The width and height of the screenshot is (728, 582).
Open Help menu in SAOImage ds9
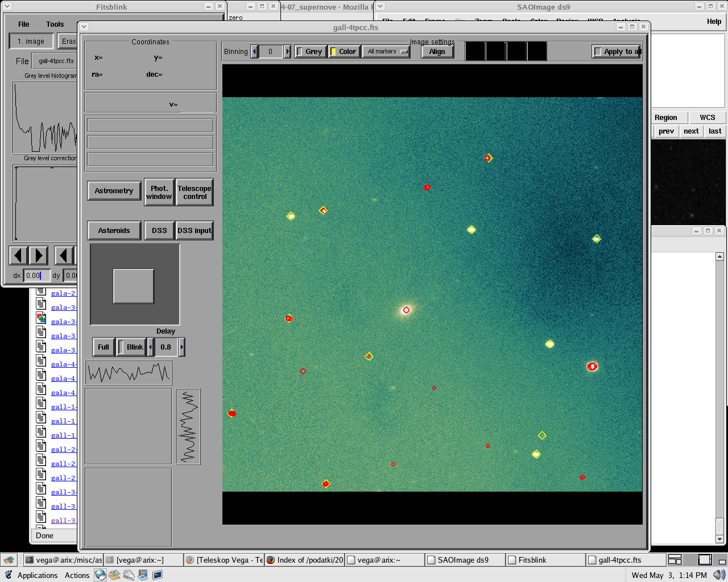714,22
